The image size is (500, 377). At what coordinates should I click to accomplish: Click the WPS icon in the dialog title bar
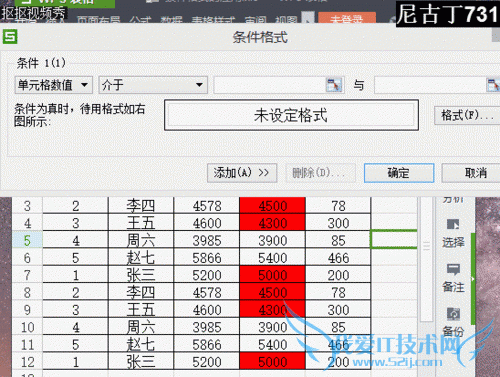point(10,36)
